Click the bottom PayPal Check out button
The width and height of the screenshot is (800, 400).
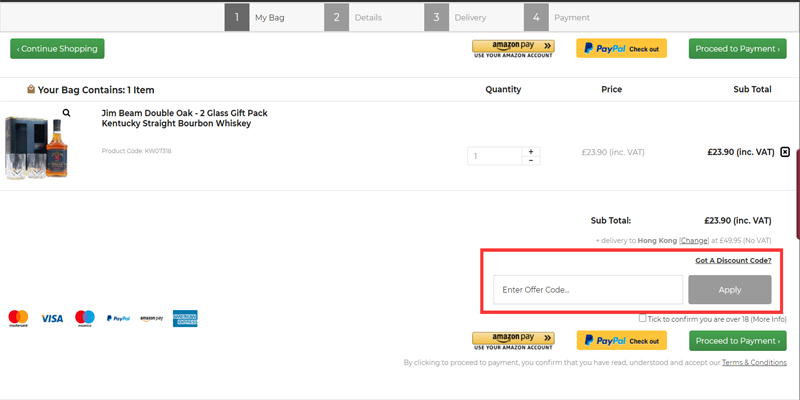tap(621, 340)
